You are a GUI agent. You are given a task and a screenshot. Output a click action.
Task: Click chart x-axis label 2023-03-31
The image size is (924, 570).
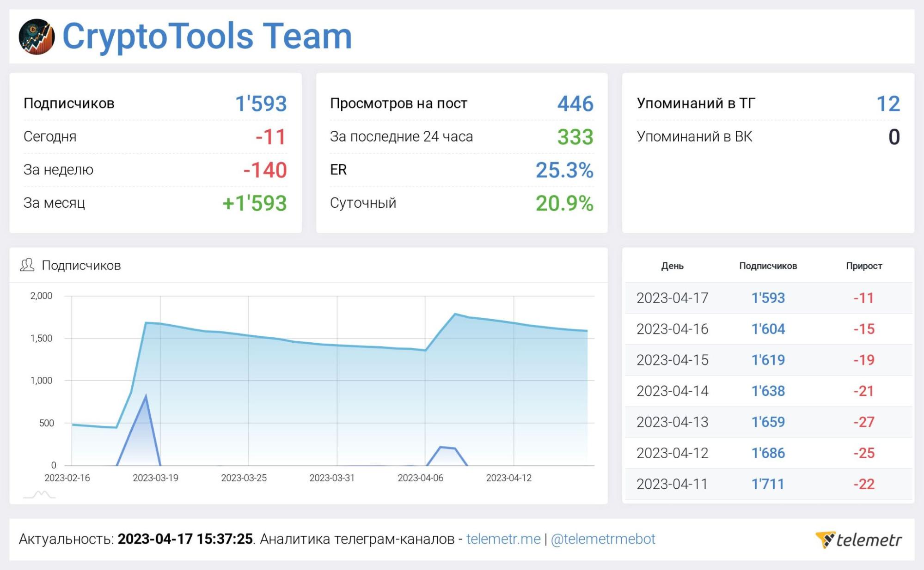pos(332,478)
